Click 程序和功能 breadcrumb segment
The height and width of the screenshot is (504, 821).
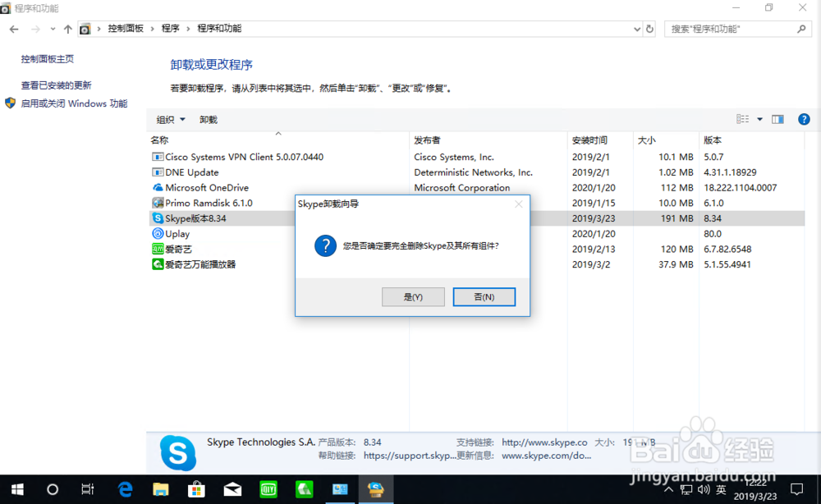click(x=219, y=28)
